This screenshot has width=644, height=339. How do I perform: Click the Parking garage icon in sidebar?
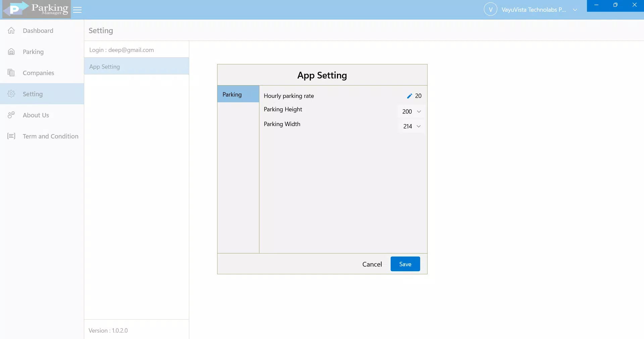tap(11, 52)
